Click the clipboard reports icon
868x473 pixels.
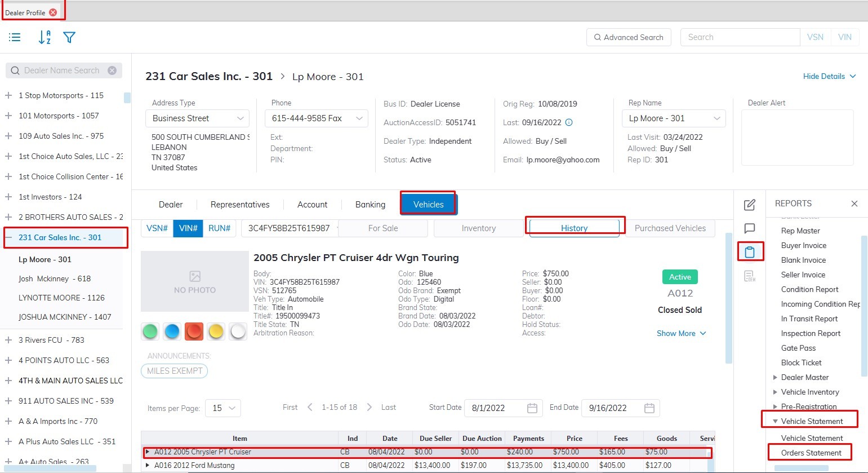pos(750,252)
